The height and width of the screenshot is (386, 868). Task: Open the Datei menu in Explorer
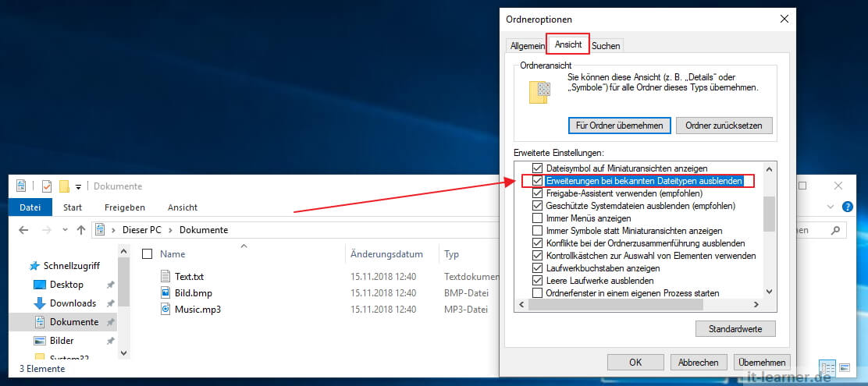click(30, 207)
